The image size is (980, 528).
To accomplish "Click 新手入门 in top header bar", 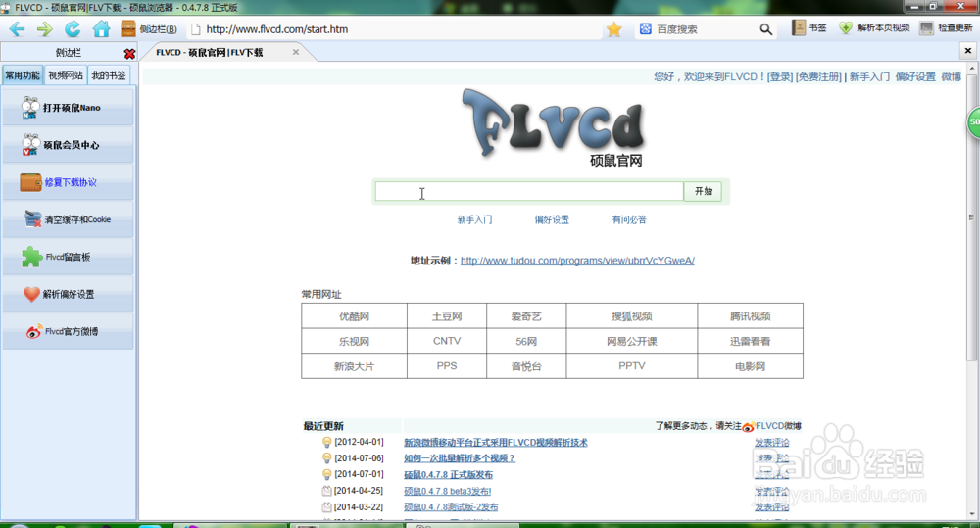I will [869, 76].
